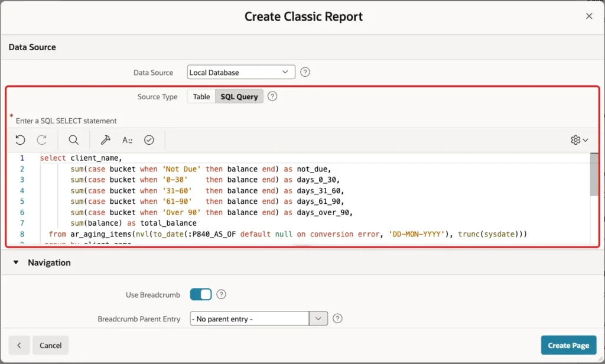Select SQL Query as source type
The width and height of the screenshot is (605, 364).
coord(239,96)
